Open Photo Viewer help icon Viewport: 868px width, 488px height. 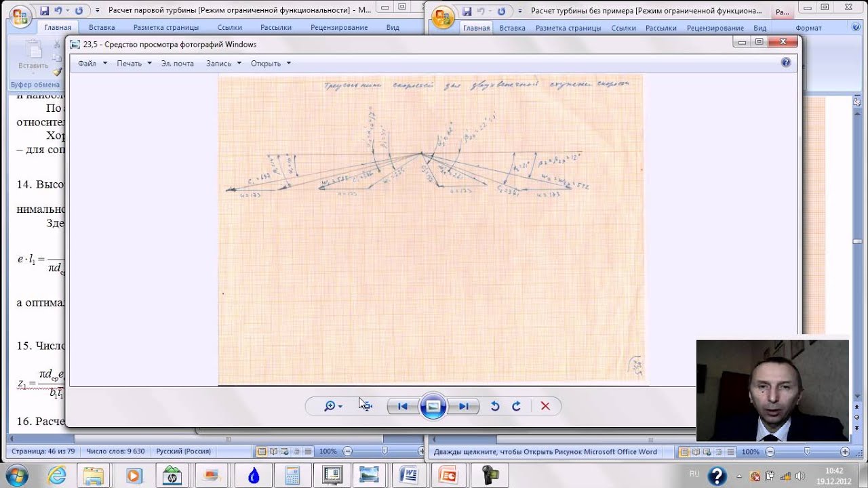point(786,62)
